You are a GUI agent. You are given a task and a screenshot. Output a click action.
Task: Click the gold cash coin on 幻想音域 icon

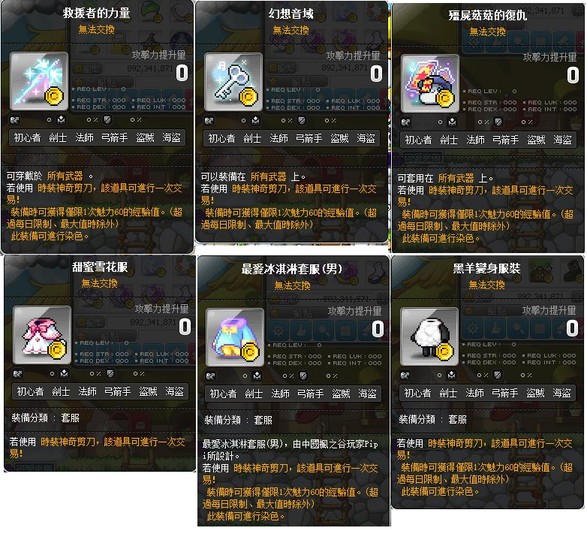(248, 97)
